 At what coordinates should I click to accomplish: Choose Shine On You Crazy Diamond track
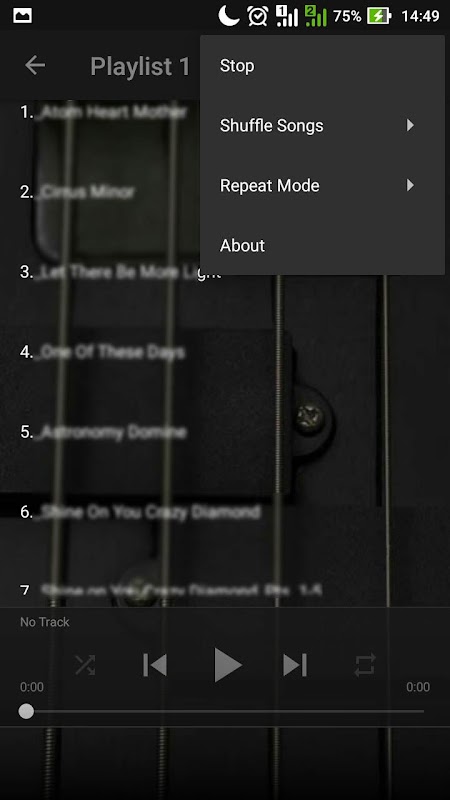(140, 512)
